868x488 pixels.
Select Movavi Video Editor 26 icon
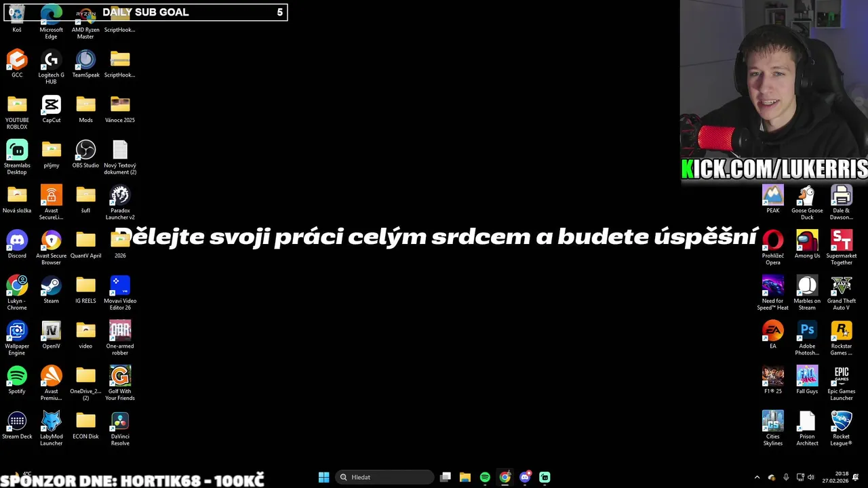(x=120, y=293)
